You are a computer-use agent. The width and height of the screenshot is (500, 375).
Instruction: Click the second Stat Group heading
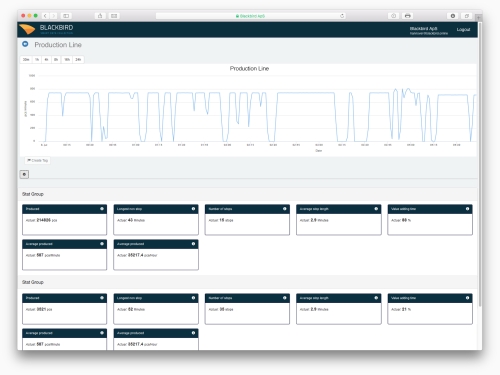[x=33, y=282]
